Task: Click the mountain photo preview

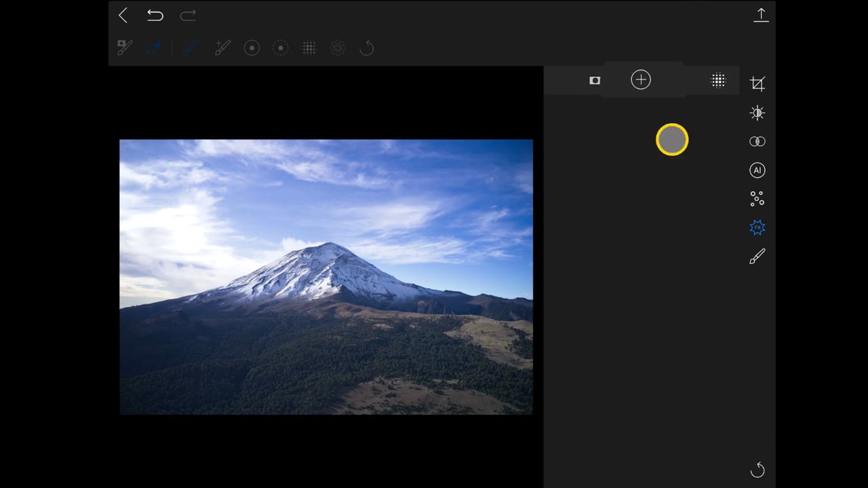Action: (326, 277)
